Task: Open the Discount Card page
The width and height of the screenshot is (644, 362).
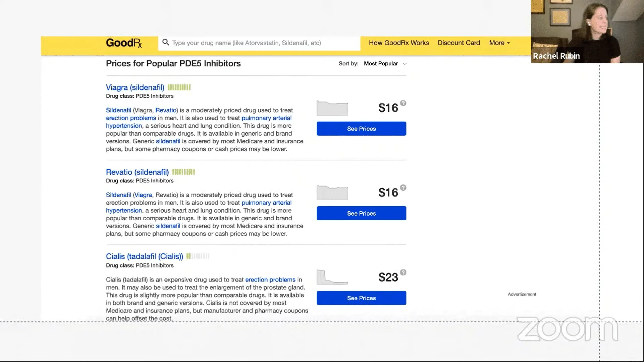Action: coord(459,43)
